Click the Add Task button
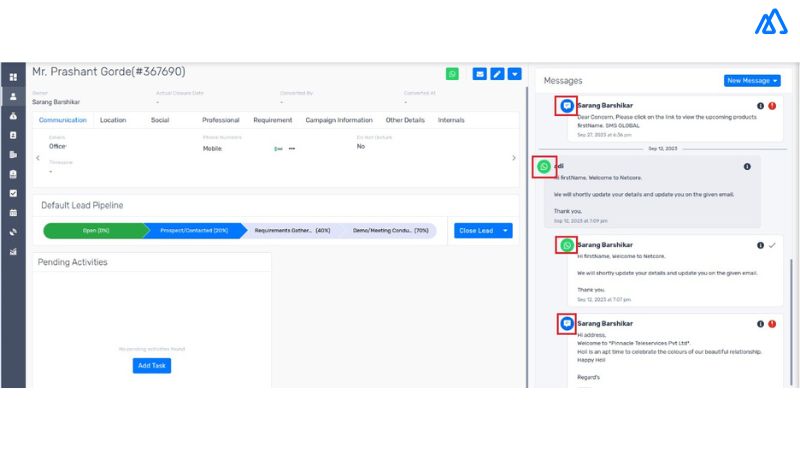Screen dimensions: 800x450 coord(152,366)
